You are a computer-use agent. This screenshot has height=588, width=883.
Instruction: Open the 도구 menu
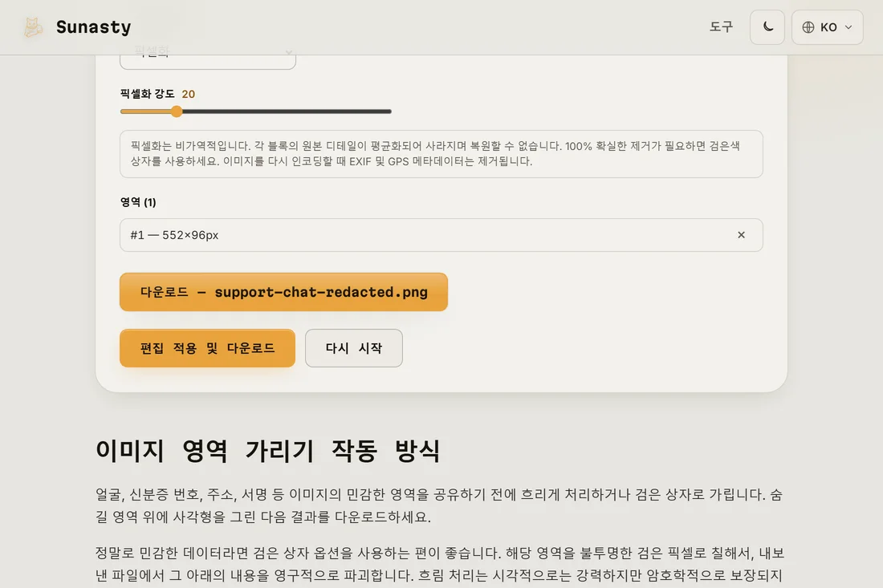[x=721, y=27]
